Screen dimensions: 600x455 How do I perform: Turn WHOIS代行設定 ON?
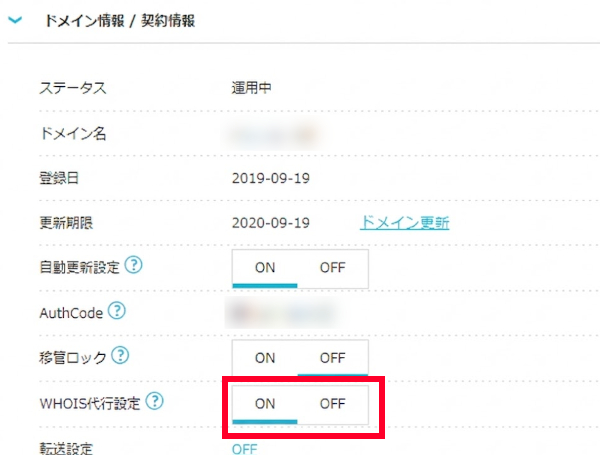point(265,404)
